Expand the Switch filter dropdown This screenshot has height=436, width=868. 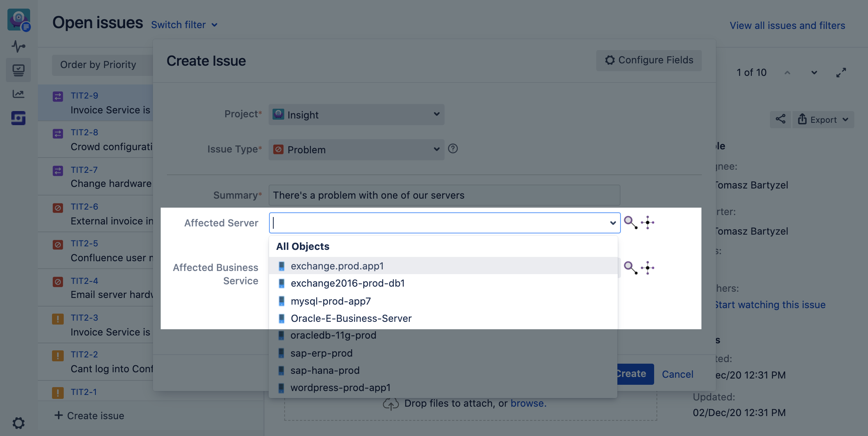(x=184, y=25)
